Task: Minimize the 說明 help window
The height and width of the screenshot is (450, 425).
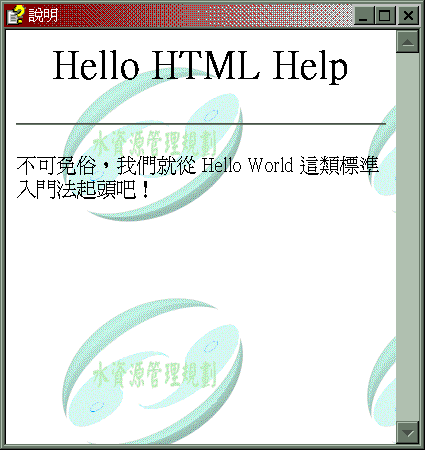Action: point(364,15)
